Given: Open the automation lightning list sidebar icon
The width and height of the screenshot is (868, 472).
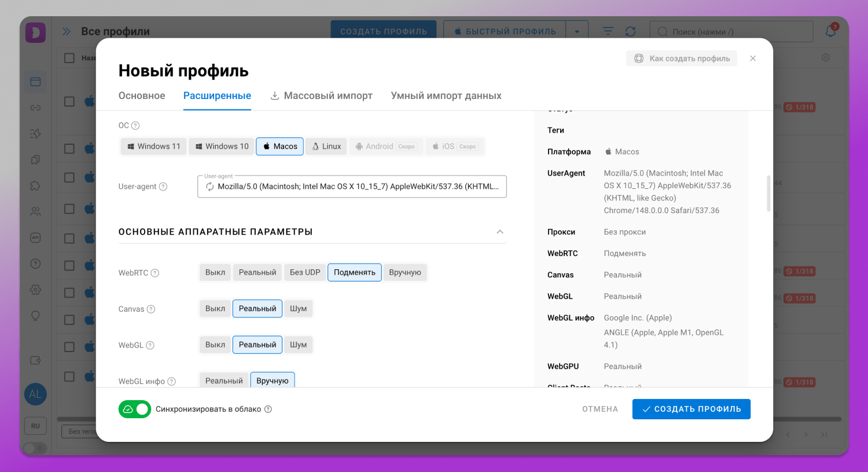Looking at the screenshot, I should pos(35,134).
